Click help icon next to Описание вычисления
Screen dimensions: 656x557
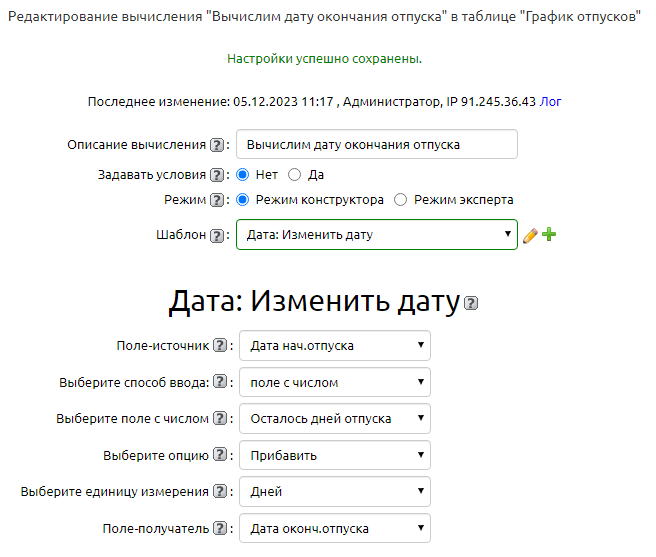pos(217,145)
